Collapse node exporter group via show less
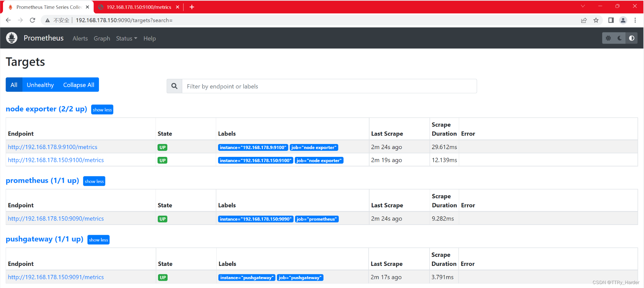644x288 pixels. click(x=102, y=110)
